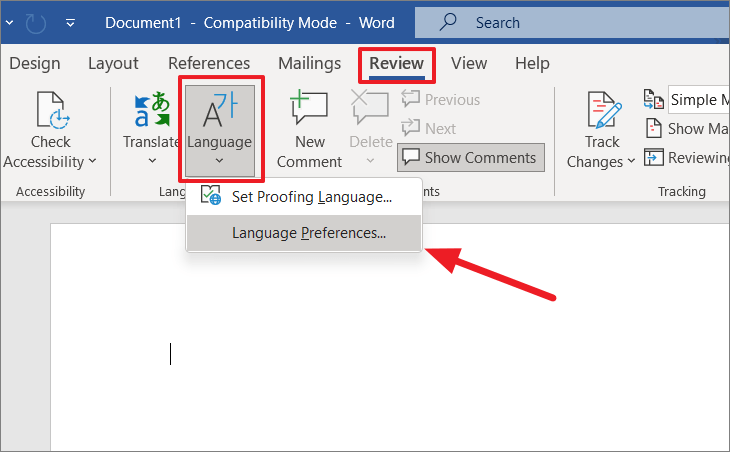Open the Mailings tab

[310, 63]
